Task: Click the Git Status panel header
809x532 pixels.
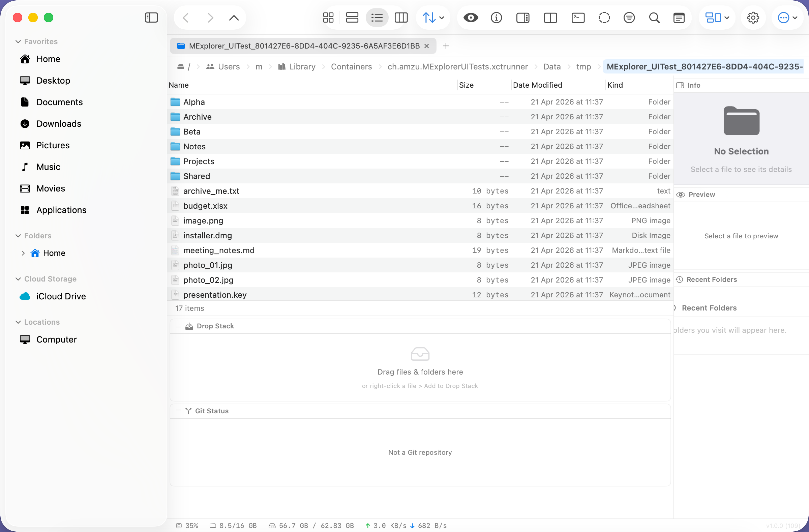Action: point(420,411)
